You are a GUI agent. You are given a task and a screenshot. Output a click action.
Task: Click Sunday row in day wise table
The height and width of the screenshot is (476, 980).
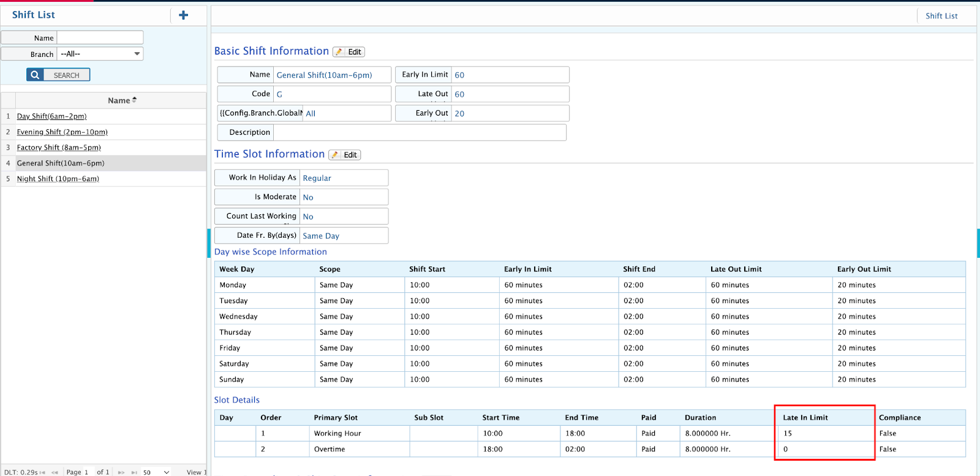tap(590, 379)
